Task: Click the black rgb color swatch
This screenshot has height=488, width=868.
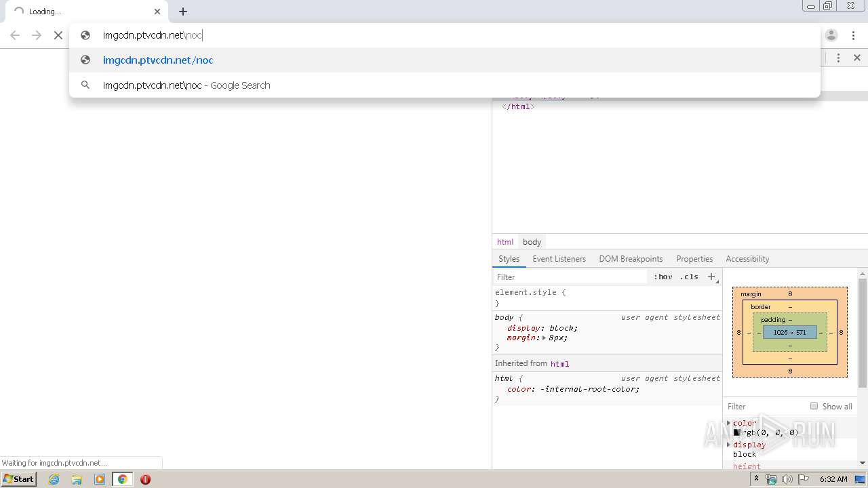Action: pyautogui.click(x=736, y=432)
